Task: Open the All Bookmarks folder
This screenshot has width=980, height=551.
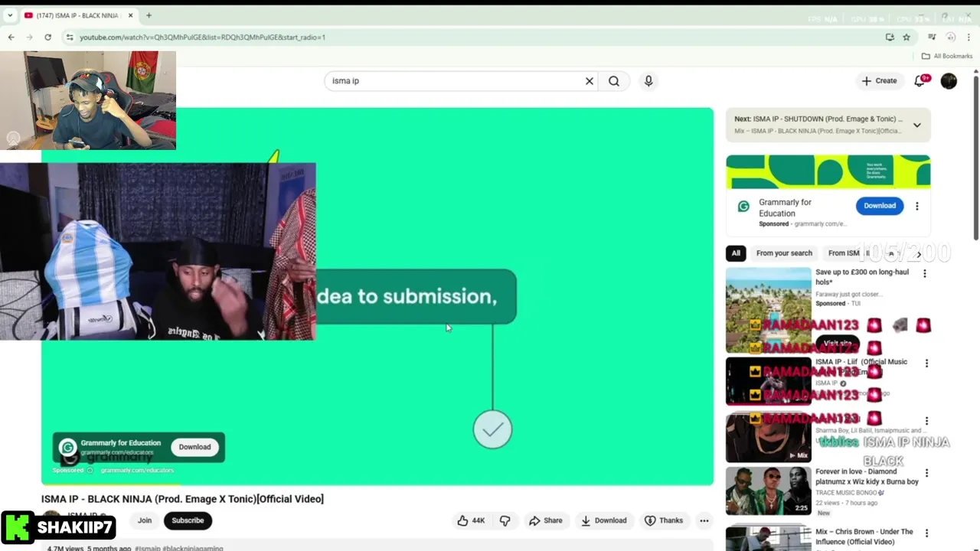Action: (947, 56)
